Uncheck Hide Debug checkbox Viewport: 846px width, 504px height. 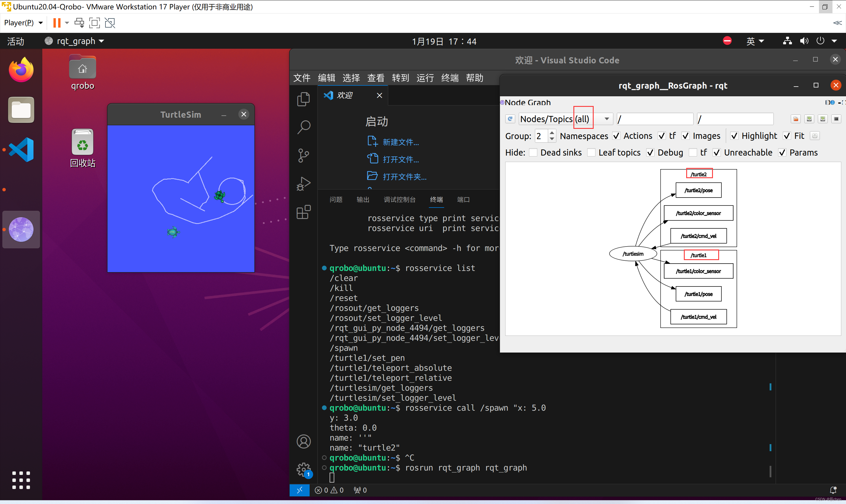click(650, 152)
